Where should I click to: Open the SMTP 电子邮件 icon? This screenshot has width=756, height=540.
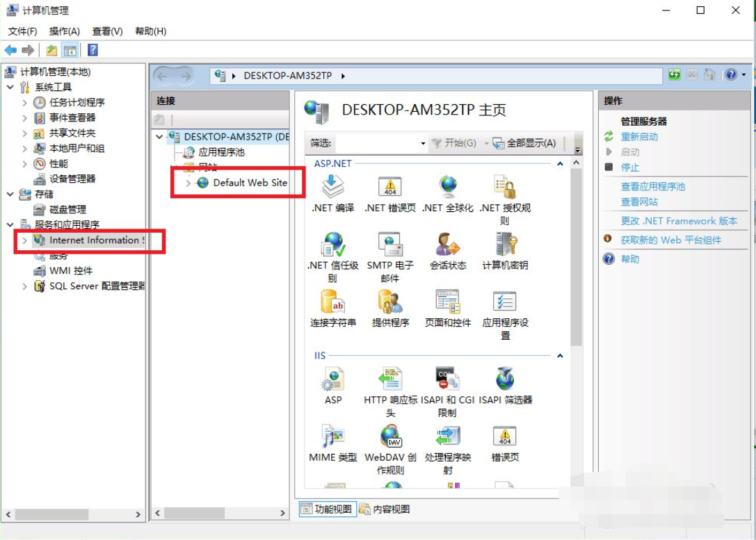pos(390,244)
